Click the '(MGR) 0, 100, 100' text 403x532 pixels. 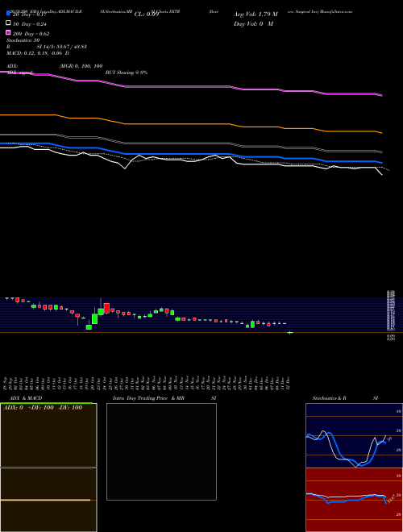coord(81,66)
